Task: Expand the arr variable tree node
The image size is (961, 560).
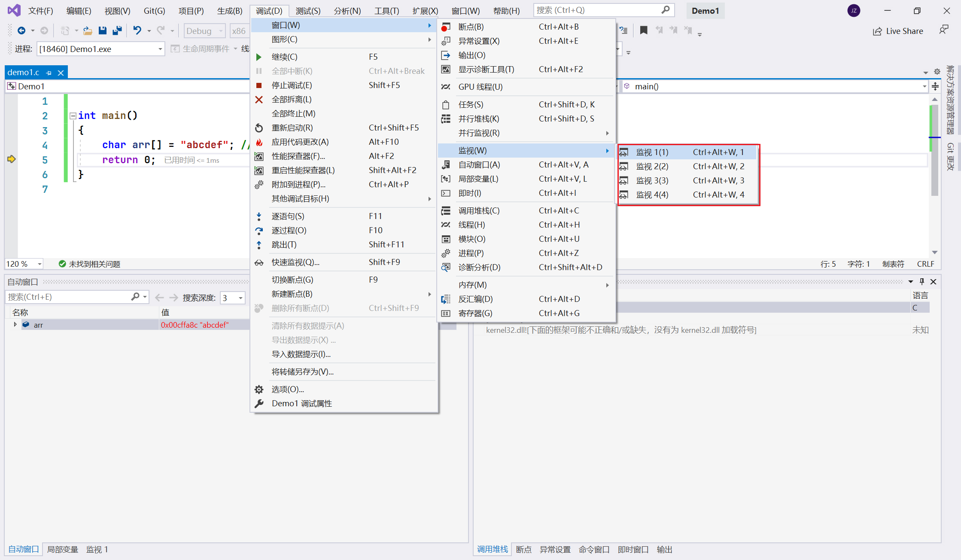Action: click(15, 325)
